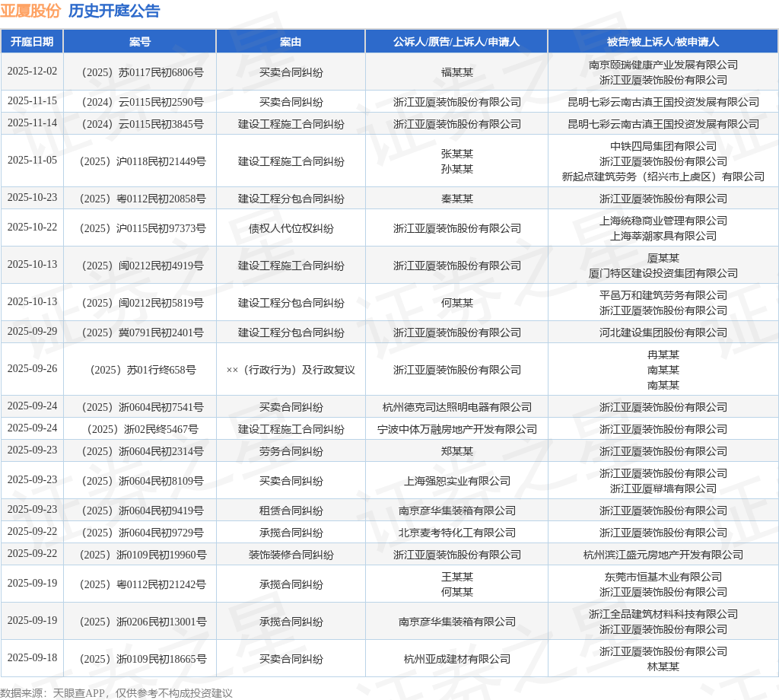Screen dimensions: 779x700
Task: Click defendant 浙江亚厦幕墙有限公司
Action: pyautogui.click(x=663, y=488)
